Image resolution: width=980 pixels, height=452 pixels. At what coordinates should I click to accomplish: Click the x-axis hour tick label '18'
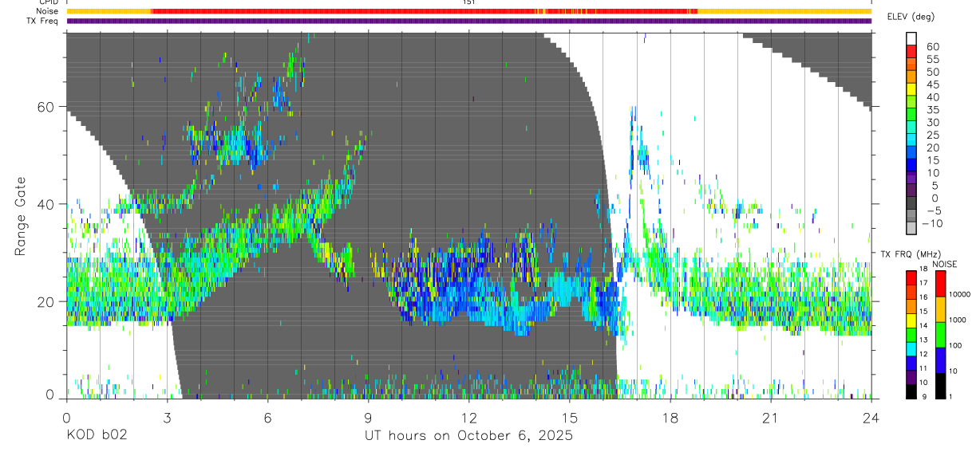coord(670,418)
